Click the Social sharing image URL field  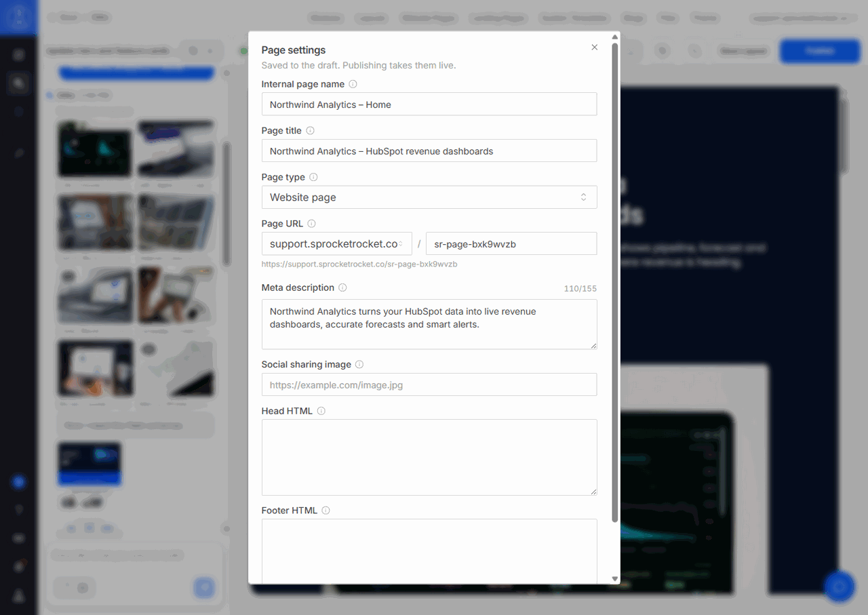click(429, 384)
